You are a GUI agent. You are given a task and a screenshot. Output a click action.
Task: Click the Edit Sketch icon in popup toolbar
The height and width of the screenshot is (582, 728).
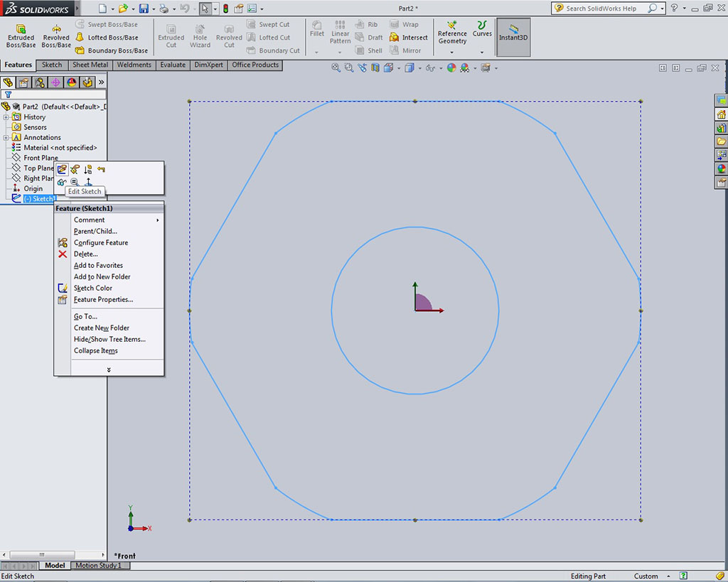point(62,169)
